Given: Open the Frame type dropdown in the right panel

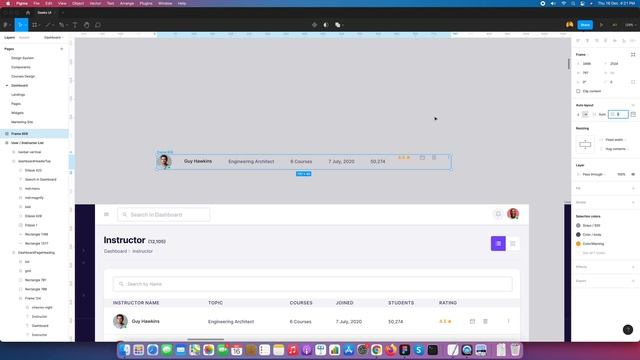Looking at the screenshot, I should (x=582, y=54).
